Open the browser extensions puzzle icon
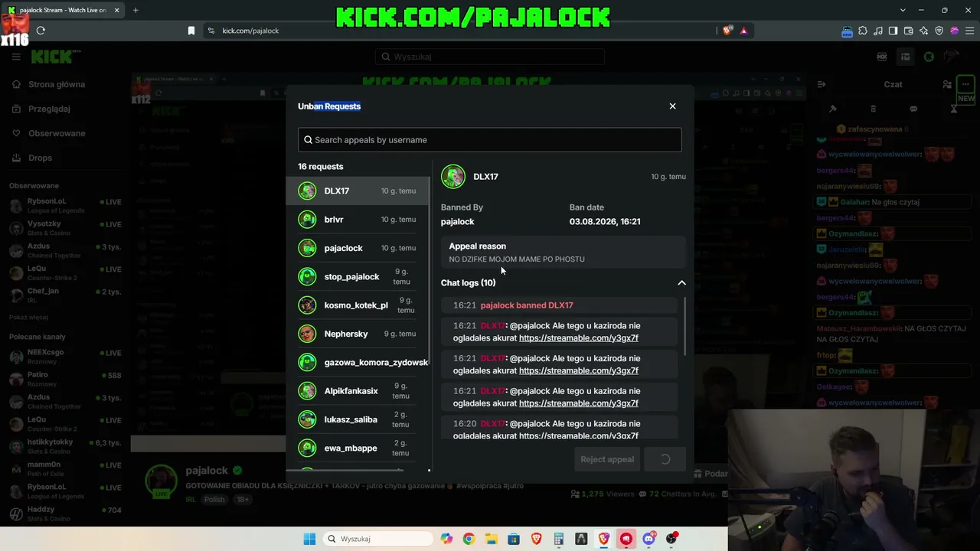Screen dimensions: 980x551 click(863, 31)
